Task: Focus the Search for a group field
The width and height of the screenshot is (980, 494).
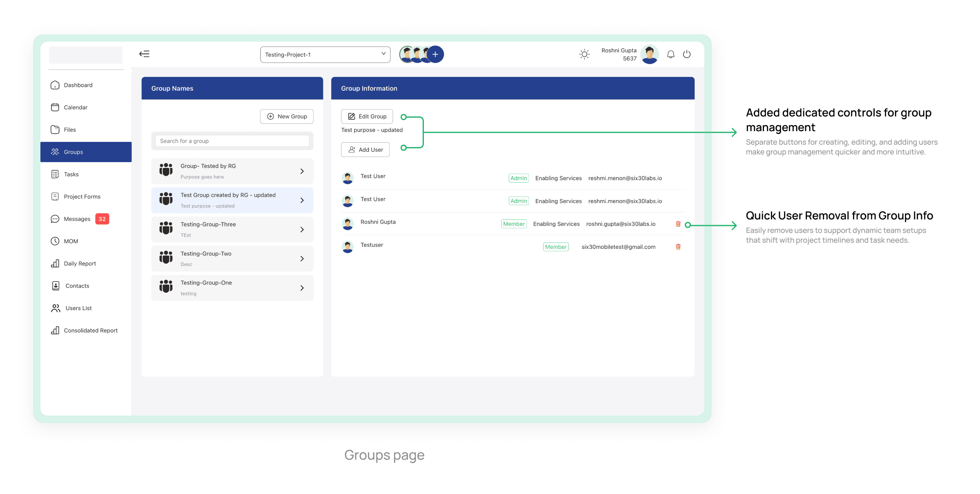Action: (232, 141)
